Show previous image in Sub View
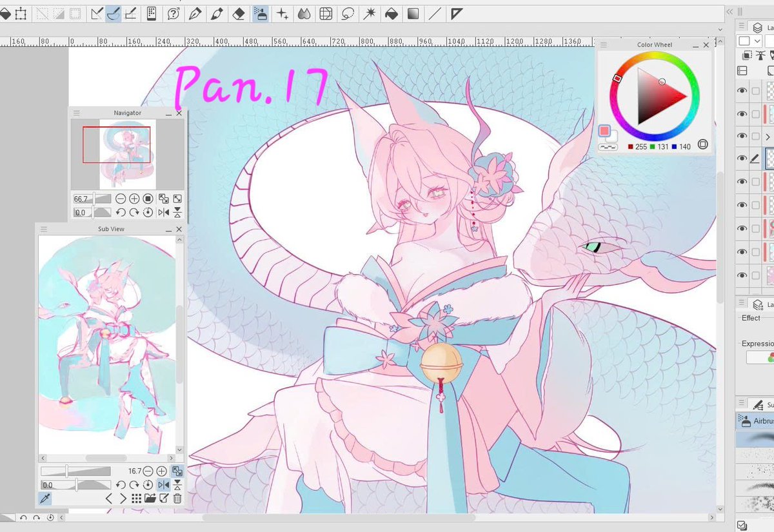The image size is (774, 532). pos(109,498)
